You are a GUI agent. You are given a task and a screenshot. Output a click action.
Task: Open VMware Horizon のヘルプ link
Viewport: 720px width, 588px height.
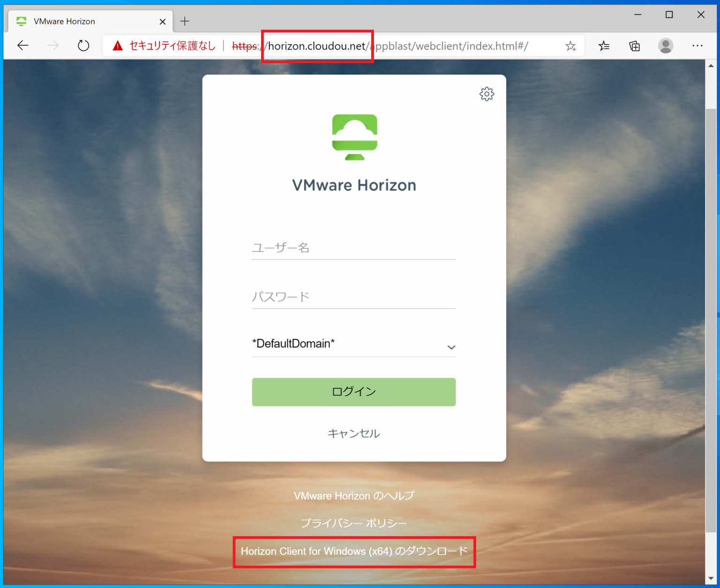354,496
